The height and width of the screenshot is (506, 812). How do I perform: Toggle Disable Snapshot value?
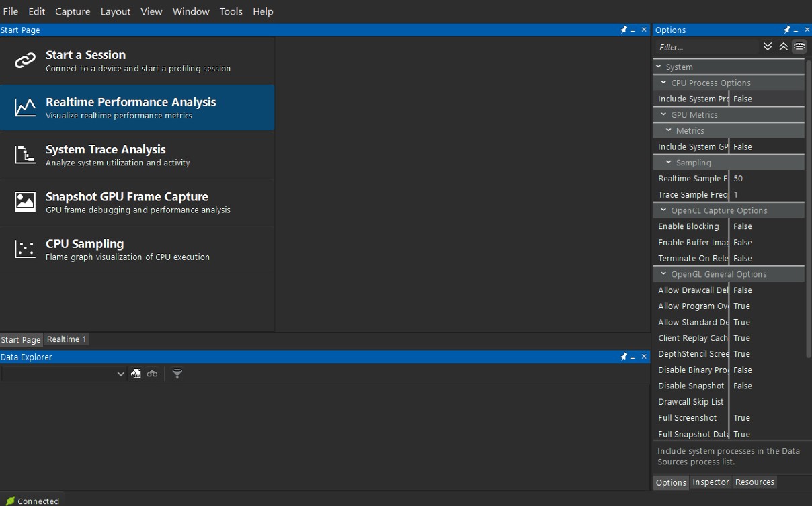767,386
